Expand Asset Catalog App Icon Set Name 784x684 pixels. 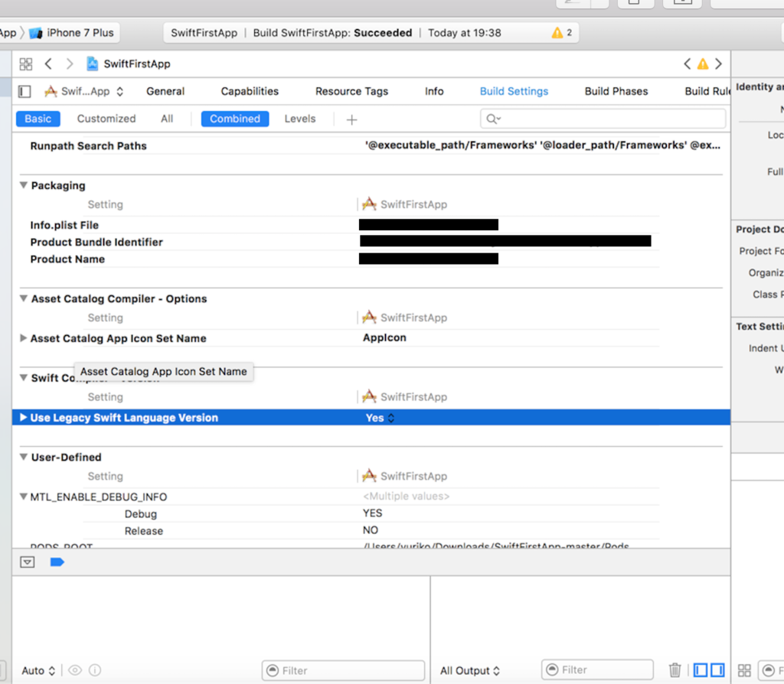(x=24, y=338)
